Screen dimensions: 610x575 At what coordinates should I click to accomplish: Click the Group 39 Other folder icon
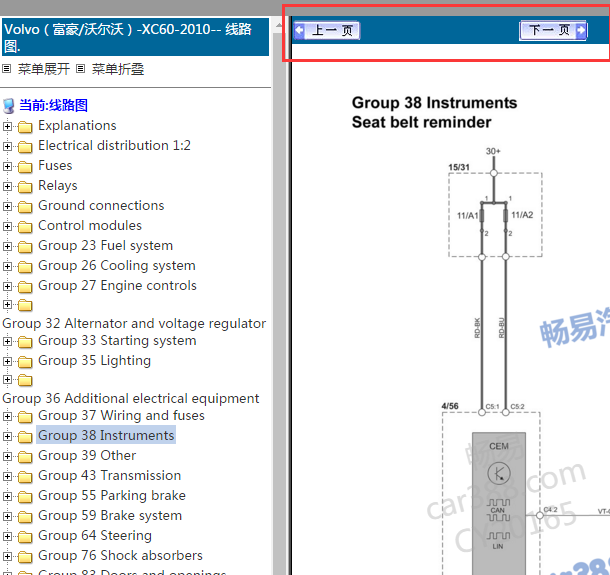coord(25,457)
